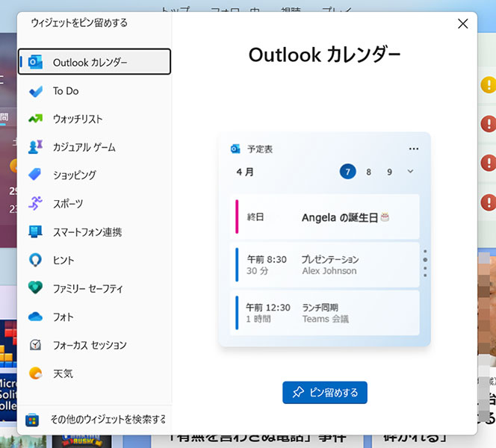Choose フォーカス セッション label in list
Image resolution: width=496 pixels, height=448 pixels.
click(x=90, y=345)
